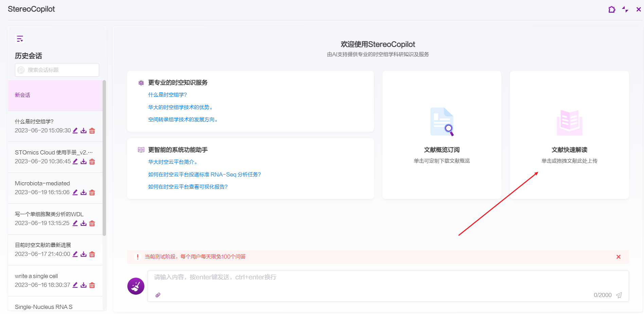Open the write a single cell conversation
644x314 pixels.
click(55, 281)
